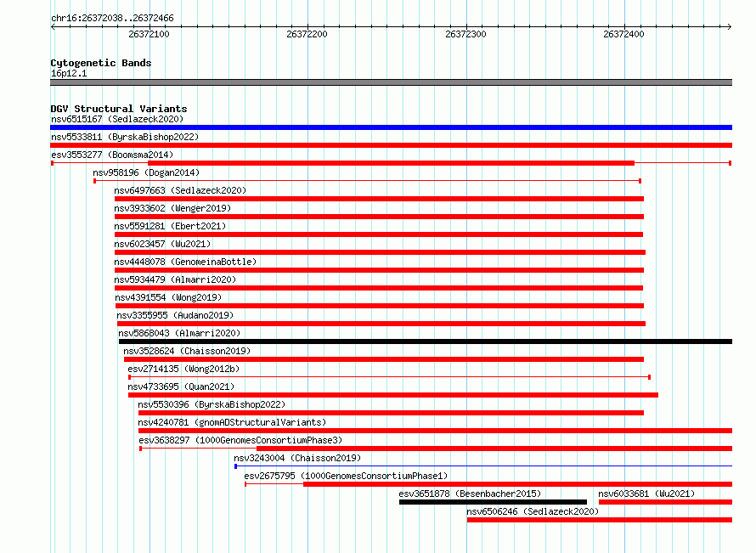
Task: Click the nsv958196 (Dogan2014) label
Action: tap(146, 172)
